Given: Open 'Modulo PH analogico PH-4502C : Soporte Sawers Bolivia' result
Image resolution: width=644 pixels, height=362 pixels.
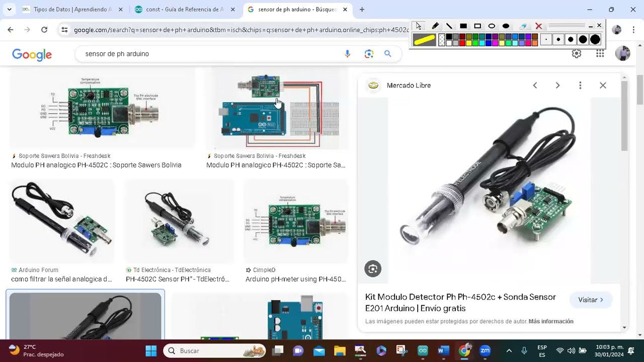Looking at the screenshot, I should click(96, 165).
